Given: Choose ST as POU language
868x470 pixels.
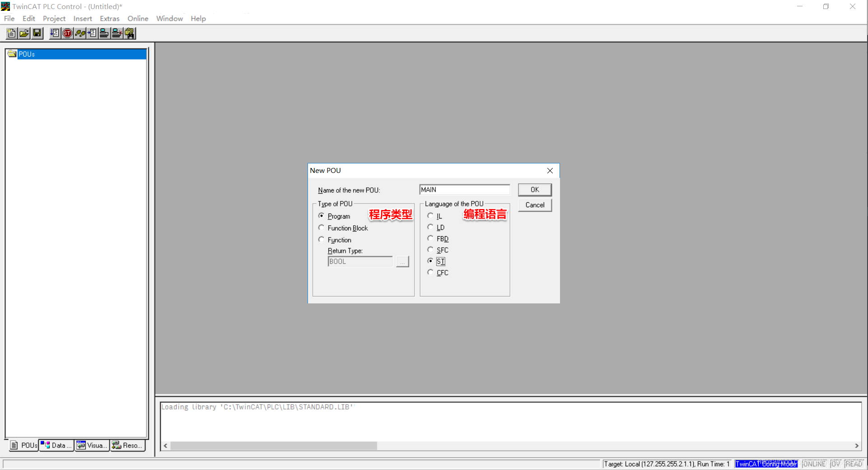Looking at the screenshot, I should coord(436,261).
